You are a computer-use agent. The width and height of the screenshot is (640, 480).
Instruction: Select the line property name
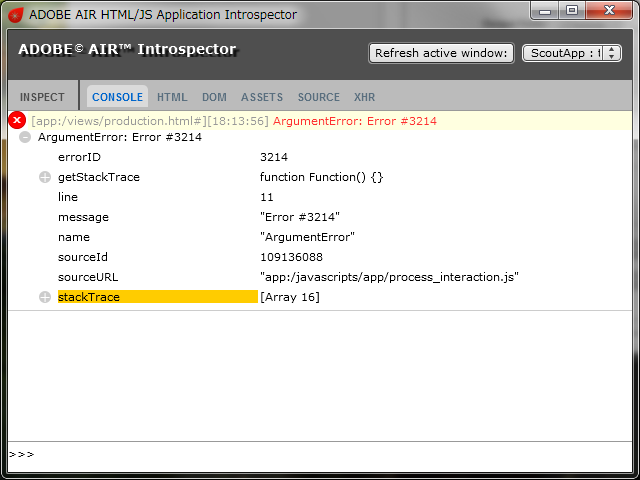(68, 197)
